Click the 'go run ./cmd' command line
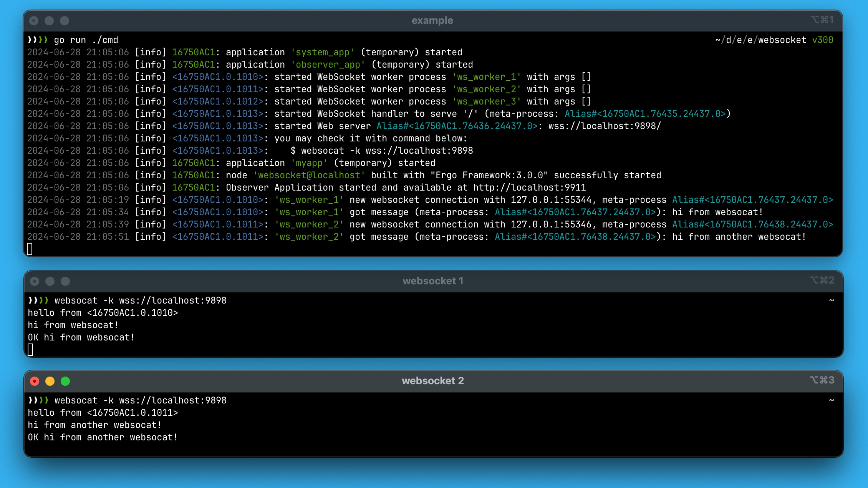The image size is (868, 488). [x=86, y=40]
